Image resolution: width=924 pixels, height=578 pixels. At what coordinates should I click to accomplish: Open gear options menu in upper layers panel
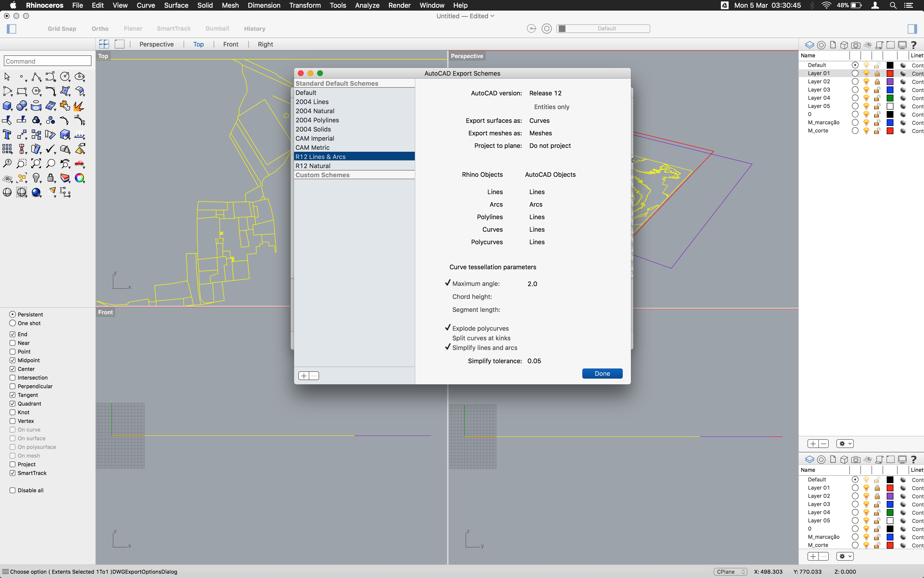point(845,444)
